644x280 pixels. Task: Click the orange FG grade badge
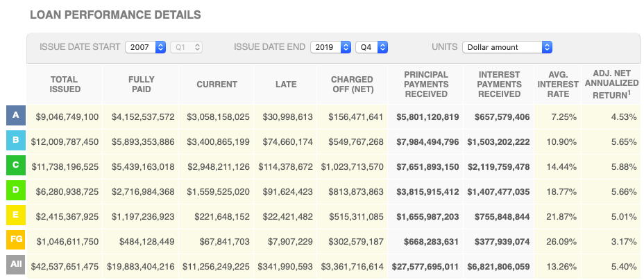click(x=15, y=240)
